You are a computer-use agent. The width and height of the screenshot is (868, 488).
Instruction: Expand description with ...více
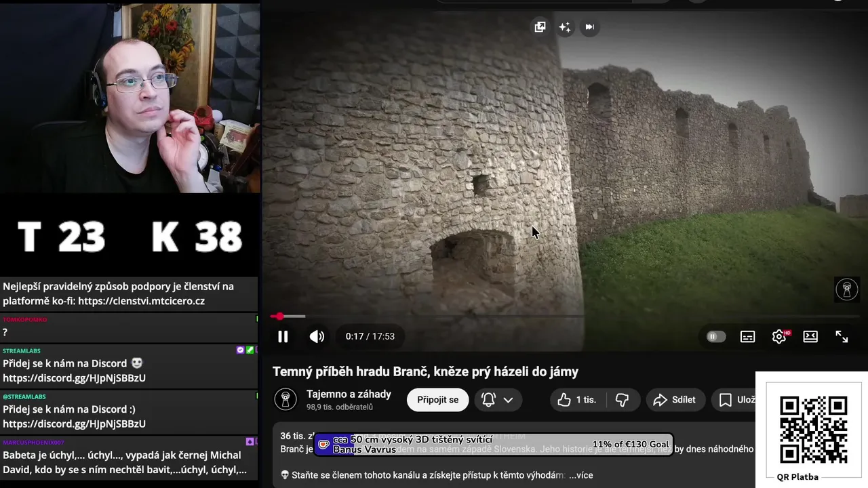point(580,475)
